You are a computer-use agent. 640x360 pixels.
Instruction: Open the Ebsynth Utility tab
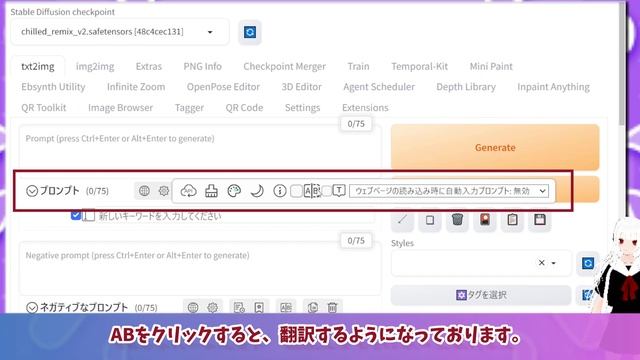click(53, 87)
